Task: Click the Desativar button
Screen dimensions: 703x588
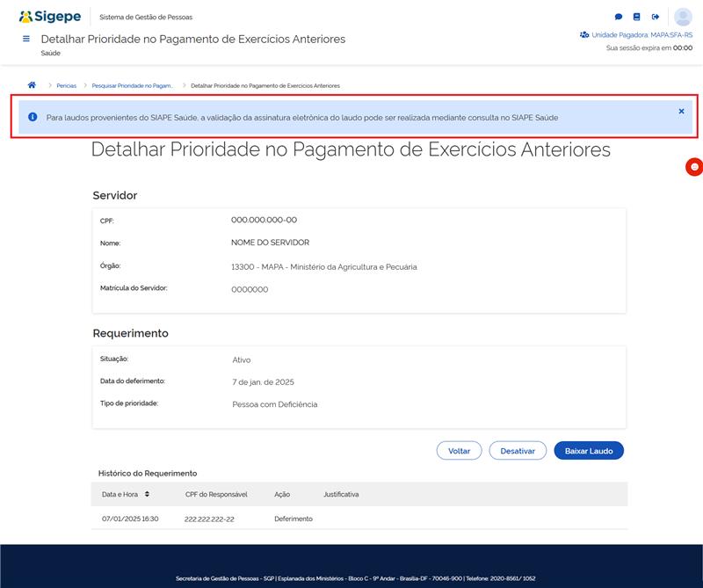Action: (x=518, y=451)
